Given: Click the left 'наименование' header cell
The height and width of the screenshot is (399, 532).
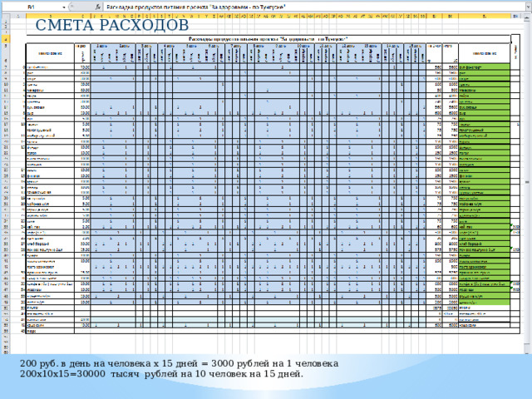Looking at the screenshot, I should click(x=50, y=53).
